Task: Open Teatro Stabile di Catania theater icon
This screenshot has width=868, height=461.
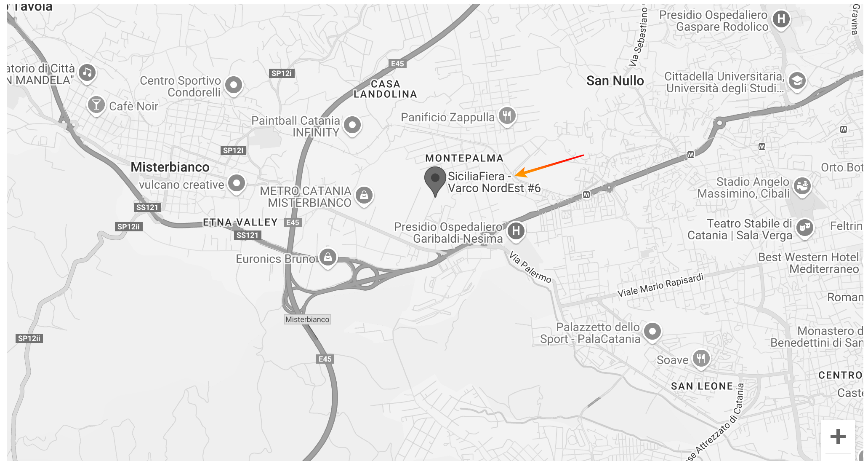Action: point(804,228)
